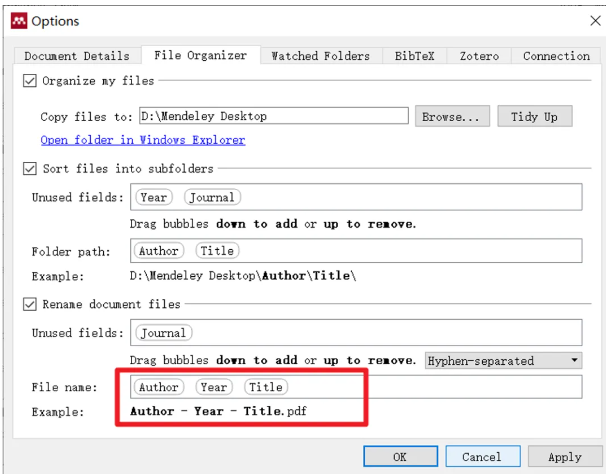Disable the Rename document files checkbox
606x474 pixels.
pos(30,304)
